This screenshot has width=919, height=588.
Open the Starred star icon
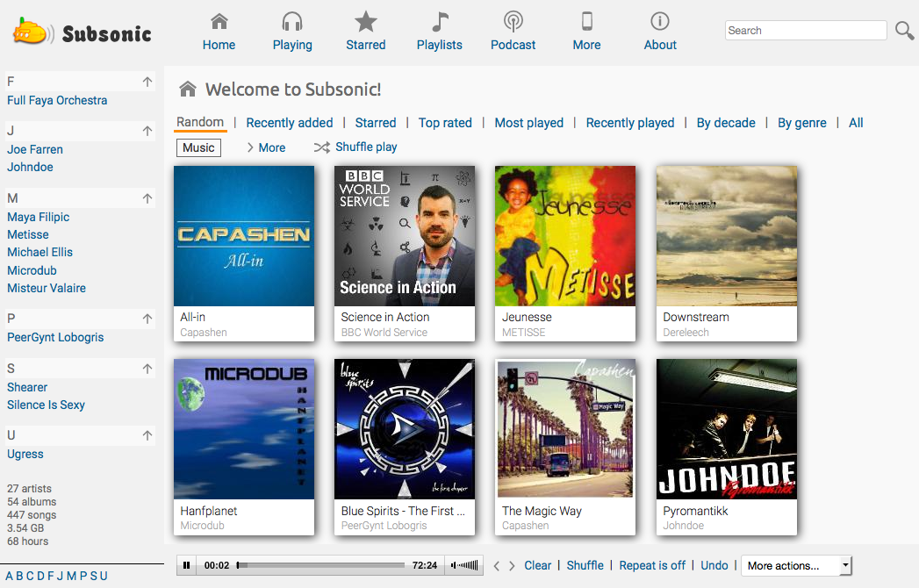click(366, 22)
